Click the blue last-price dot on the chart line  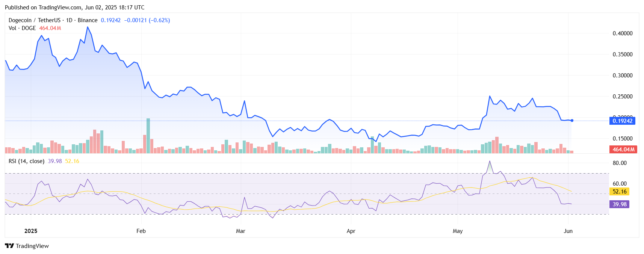click(572, 121)
